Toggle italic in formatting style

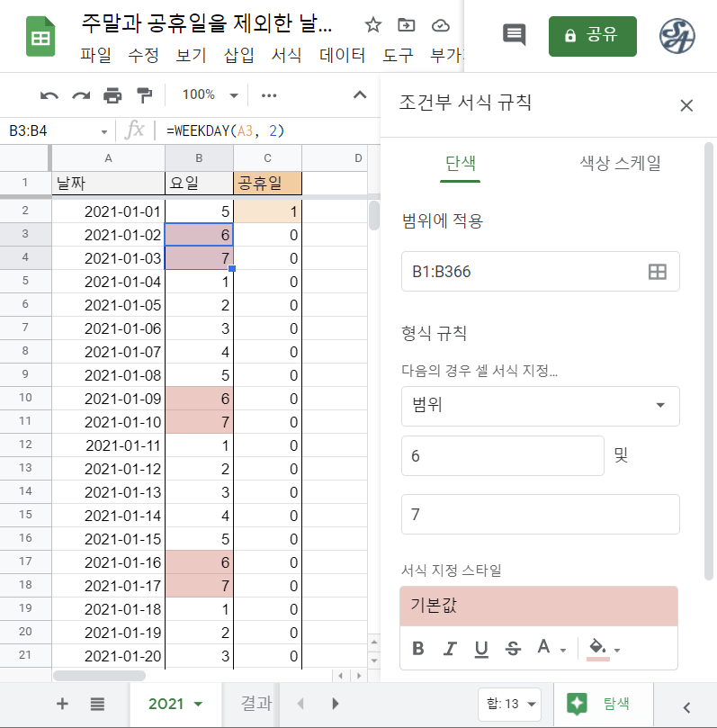pos(450,648)
